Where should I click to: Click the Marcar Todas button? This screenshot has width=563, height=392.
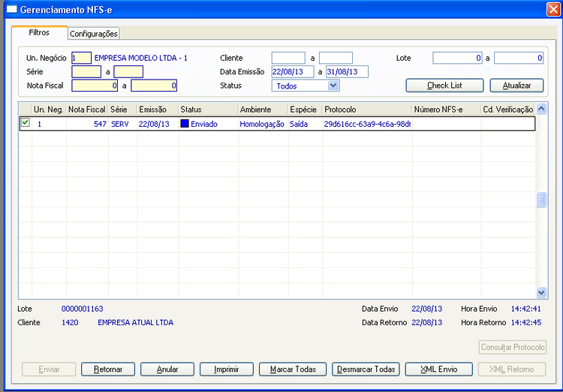293,369
